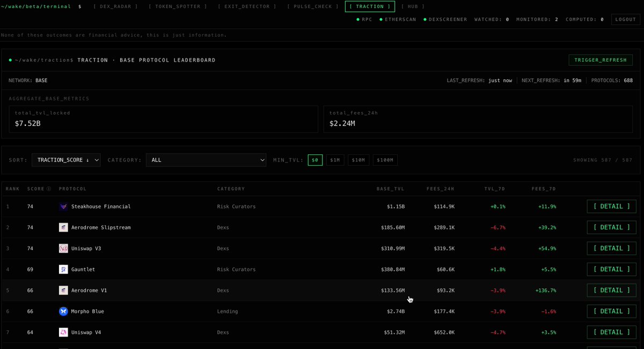Open DETAIL for Steakhouse Financial

click(611, 206)
